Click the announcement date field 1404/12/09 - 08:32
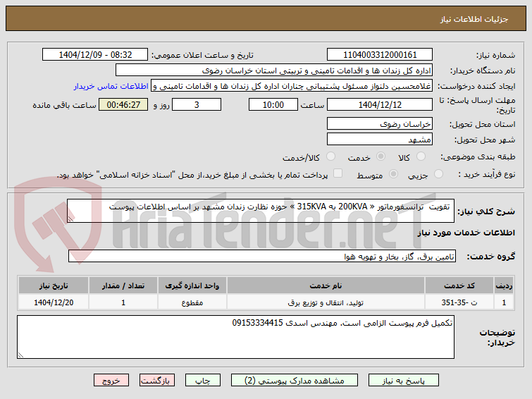This screenshot has height=399, width=532. pyautogui.click(x=95, y=54)
